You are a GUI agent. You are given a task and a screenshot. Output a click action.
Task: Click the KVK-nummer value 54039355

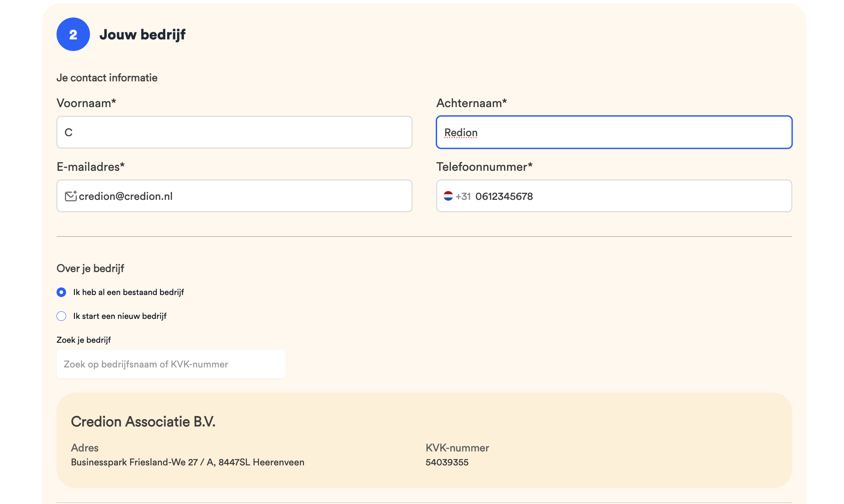447,462
